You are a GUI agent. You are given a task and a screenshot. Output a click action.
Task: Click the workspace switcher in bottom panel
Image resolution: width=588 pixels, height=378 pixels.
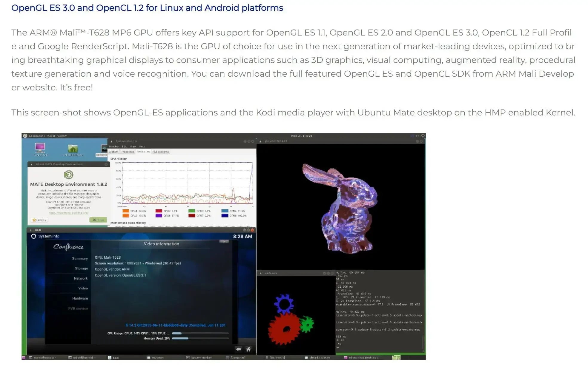pos(396,357)
